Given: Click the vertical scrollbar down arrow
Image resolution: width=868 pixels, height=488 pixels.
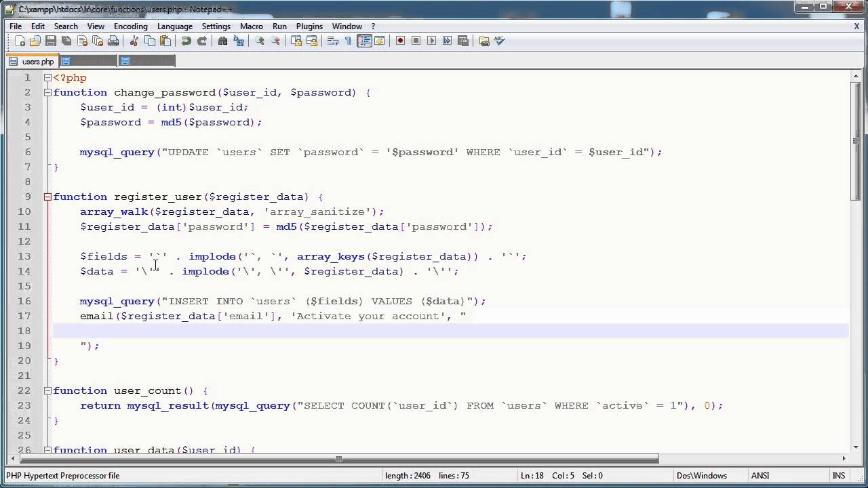Looking at the screenshot, I should click(855, 447).
